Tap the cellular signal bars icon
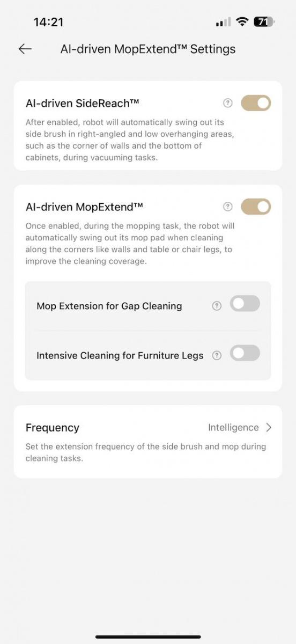Image resolution: width=296 pixels, height=644 pixels. (223, 22)
